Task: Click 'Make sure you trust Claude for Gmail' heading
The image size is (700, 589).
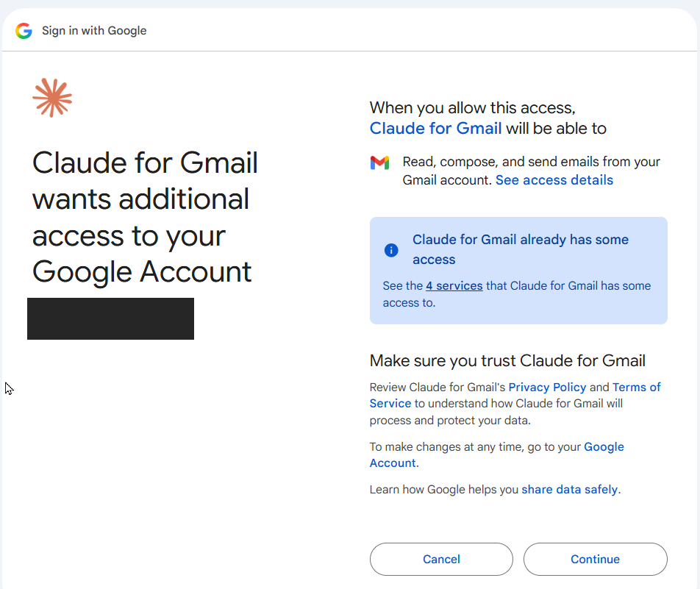Action: click(x=507, y=360)
